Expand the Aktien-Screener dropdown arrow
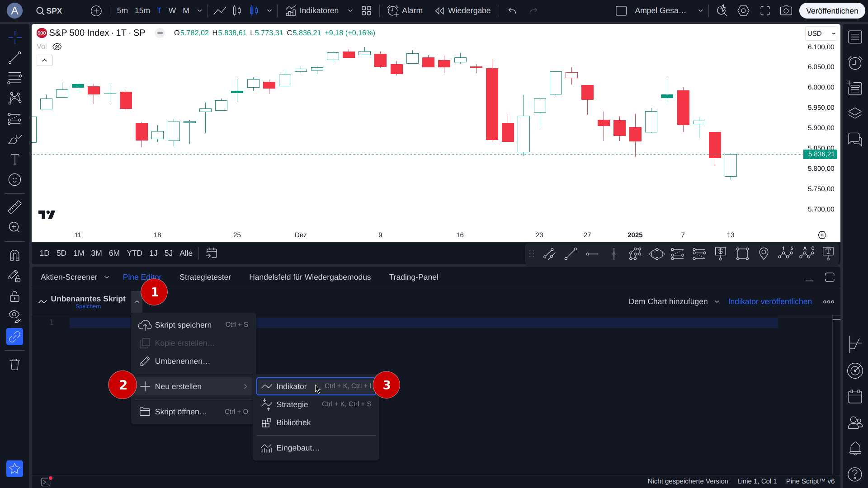This screenshot has height=488, width=868. (107, 277)
